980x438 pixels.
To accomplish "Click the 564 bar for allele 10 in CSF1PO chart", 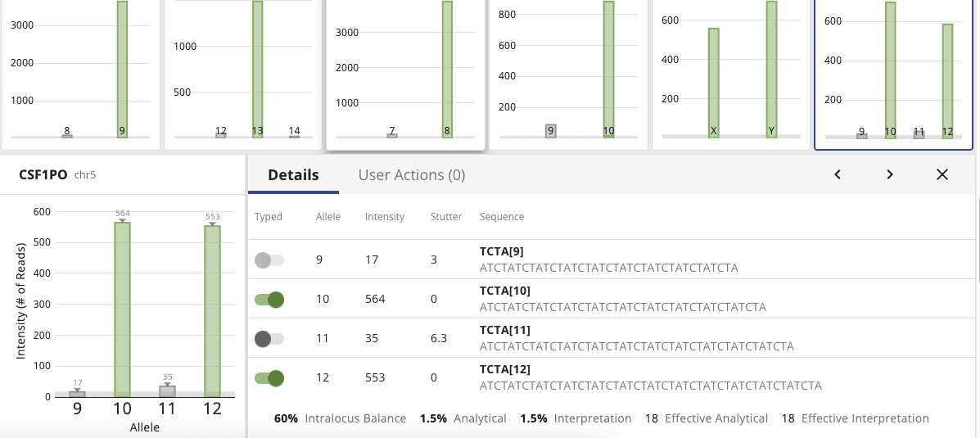I will [123, 309].
